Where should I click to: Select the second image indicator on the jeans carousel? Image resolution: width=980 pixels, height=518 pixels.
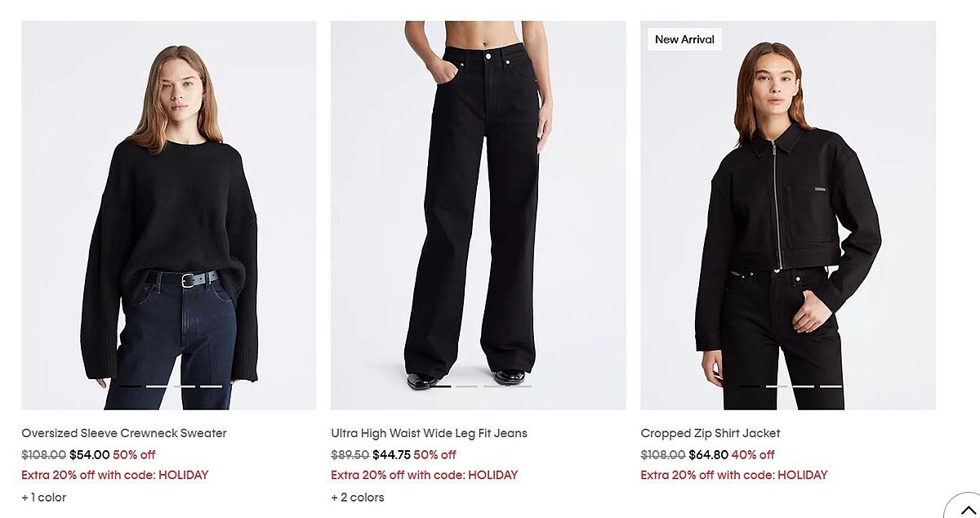click(x=467, y=386)
